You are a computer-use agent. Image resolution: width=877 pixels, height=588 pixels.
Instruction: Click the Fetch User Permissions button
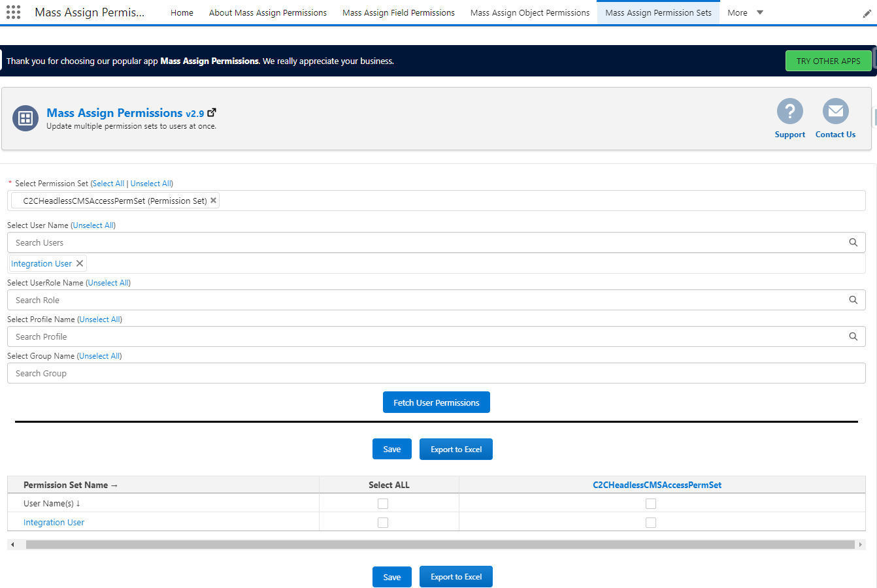pos(436,402)
